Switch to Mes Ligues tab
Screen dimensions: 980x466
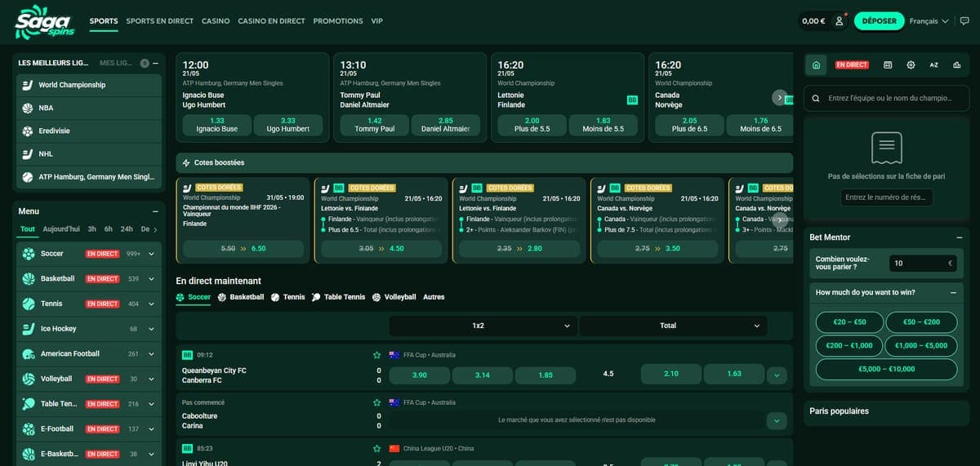point(116,63)
